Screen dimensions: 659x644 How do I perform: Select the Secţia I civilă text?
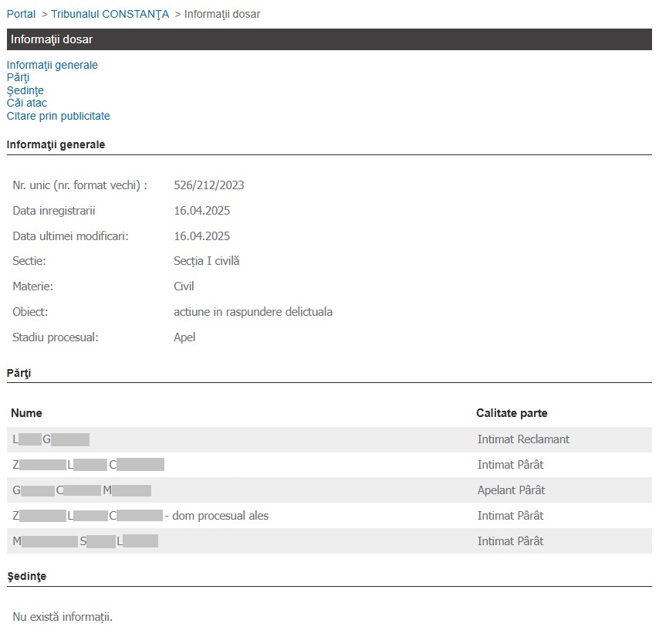[x=206, y=261]
